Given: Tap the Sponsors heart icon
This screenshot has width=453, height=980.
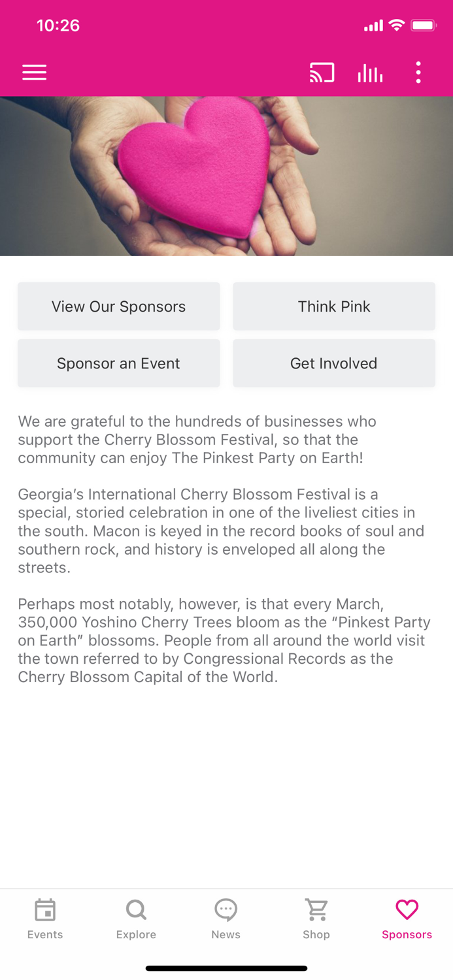Looking at the screenshot, I should [407, 909].
